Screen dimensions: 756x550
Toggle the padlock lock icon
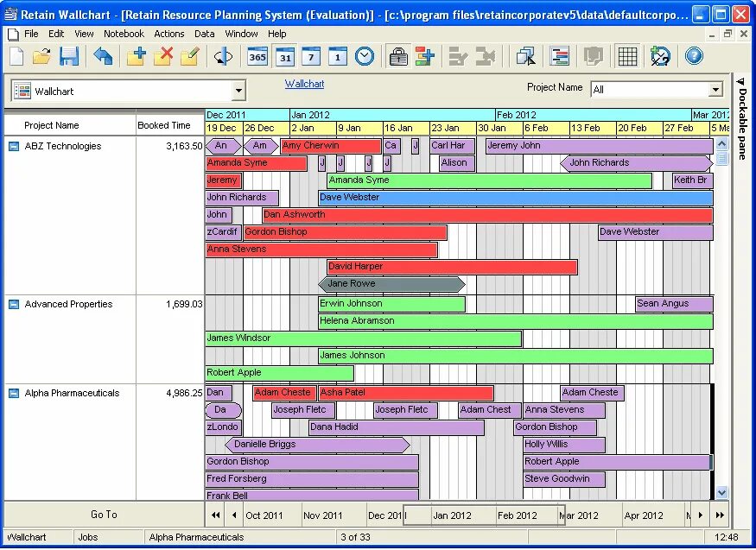pos(398,57)
